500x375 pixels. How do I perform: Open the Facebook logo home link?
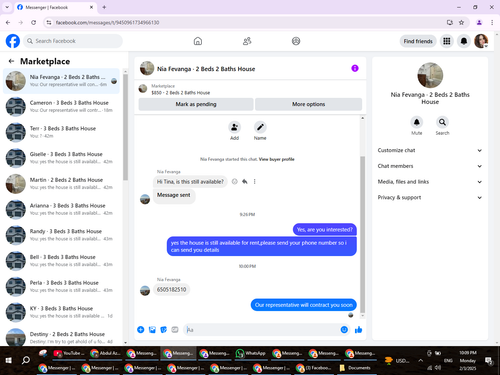point(13,41)
